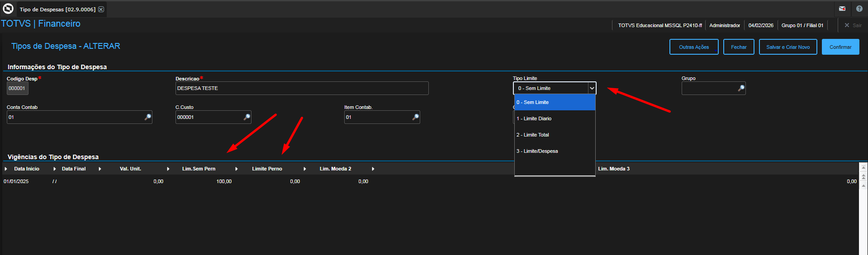Open the Conta Contab lookup magnifier

coord(147,117)
